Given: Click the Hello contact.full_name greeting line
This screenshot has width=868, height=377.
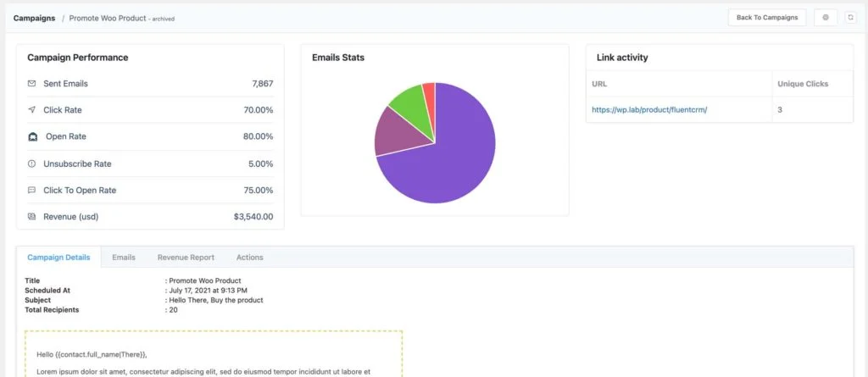Looking at the screenshot, I should [x=92, y=354].
